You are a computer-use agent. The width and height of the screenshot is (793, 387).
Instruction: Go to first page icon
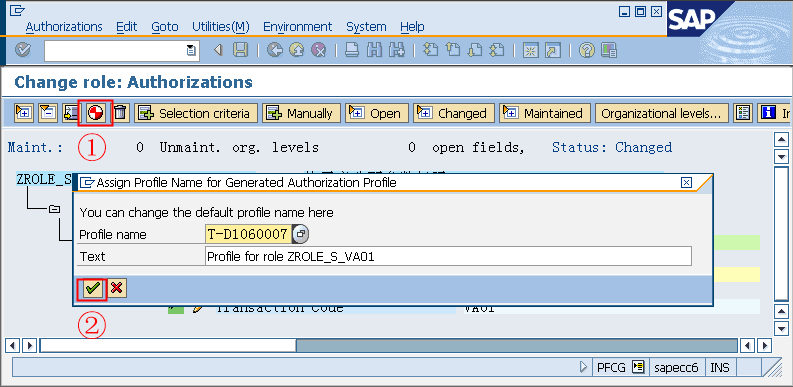click(x=431, y=50)
